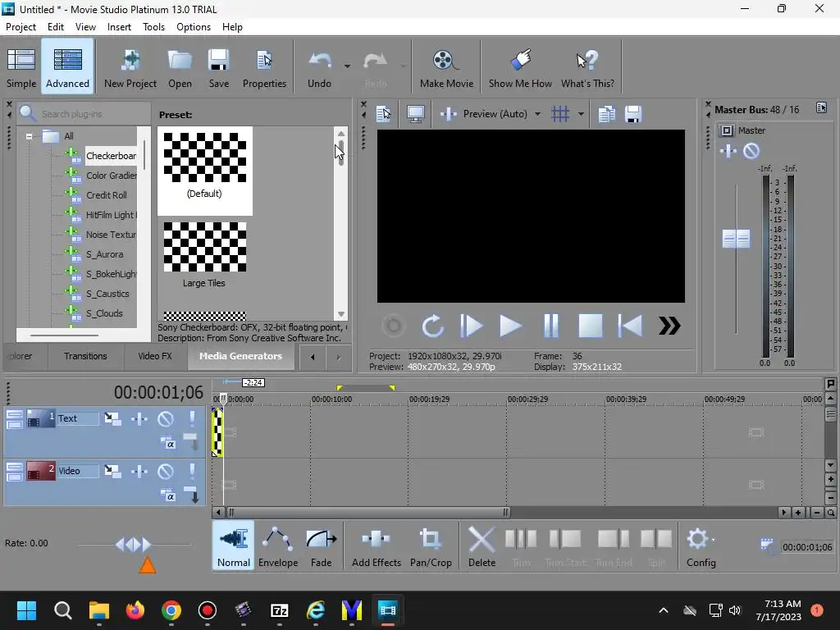Open project Properties

coord(264,67)
